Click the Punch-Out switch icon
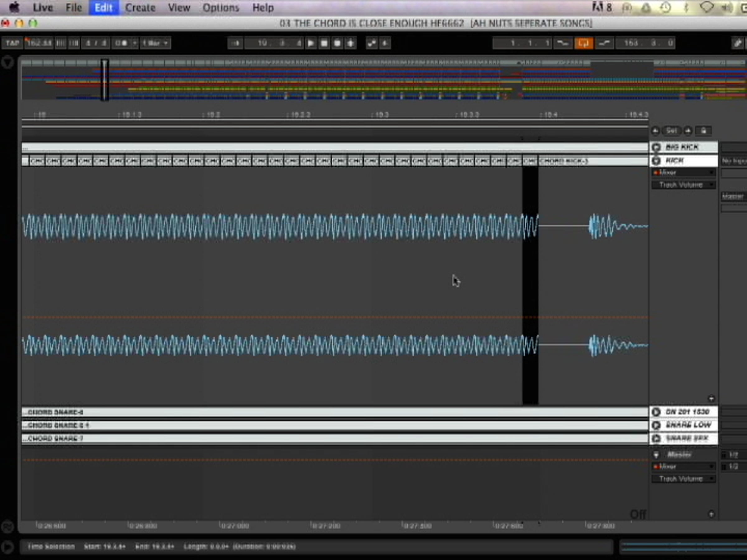The width and height of the screenshot is (747, 560). click(x=604, y=43)
